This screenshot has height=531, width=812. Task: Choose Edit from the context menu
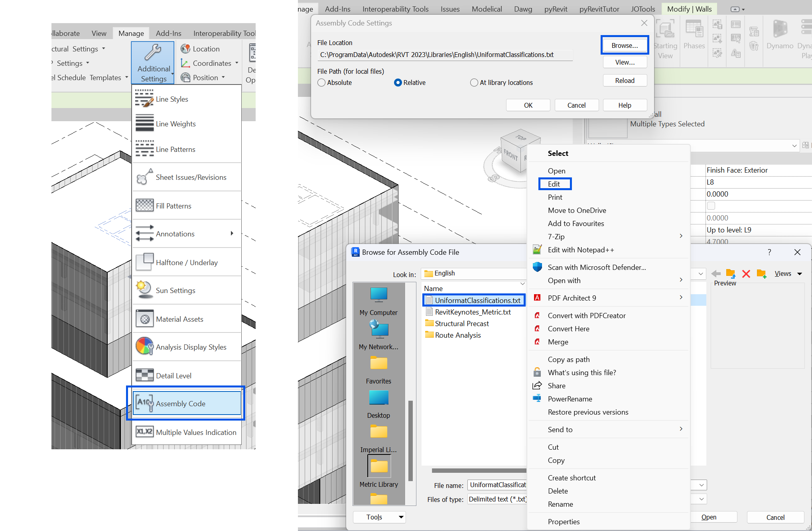pos(554,184)
